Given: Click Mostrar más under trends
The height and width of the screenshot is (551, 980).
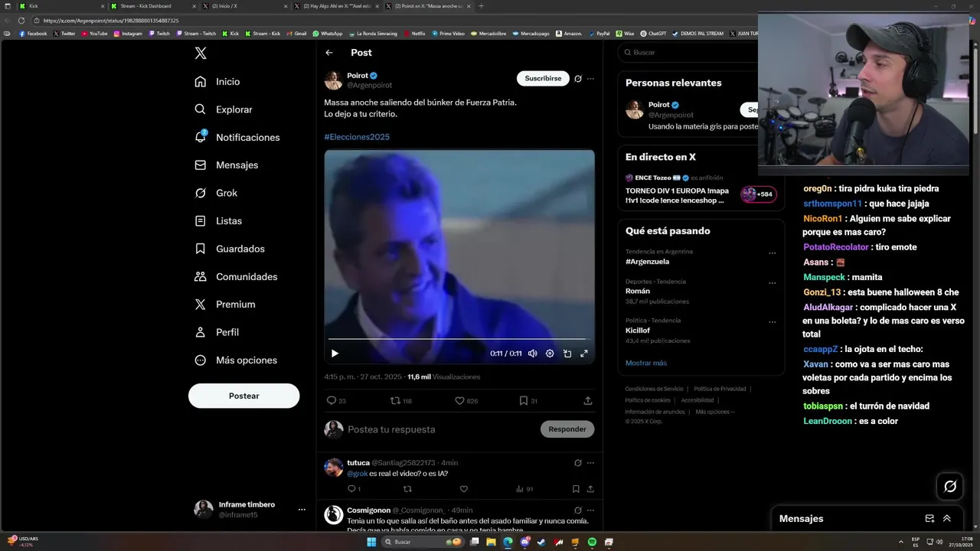Looking at the screenshot, I should click(x=646, y=364).
